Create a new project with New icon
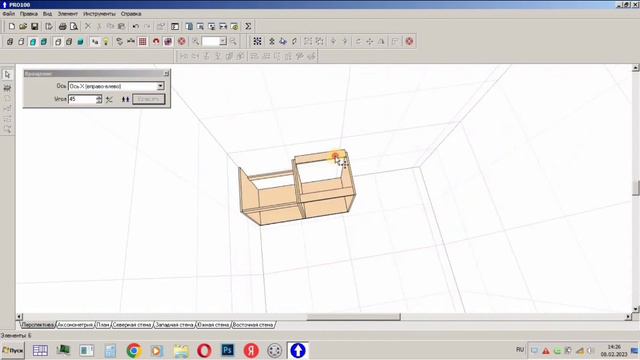The height and width of the screenshot is (360, 640). [11, 27]
